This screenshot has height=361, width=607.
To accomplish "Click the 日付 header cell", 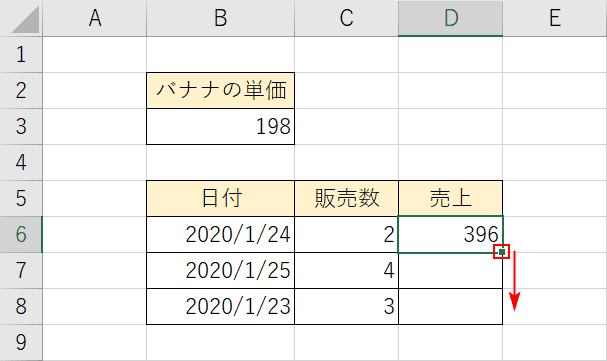I will [220, 198].
